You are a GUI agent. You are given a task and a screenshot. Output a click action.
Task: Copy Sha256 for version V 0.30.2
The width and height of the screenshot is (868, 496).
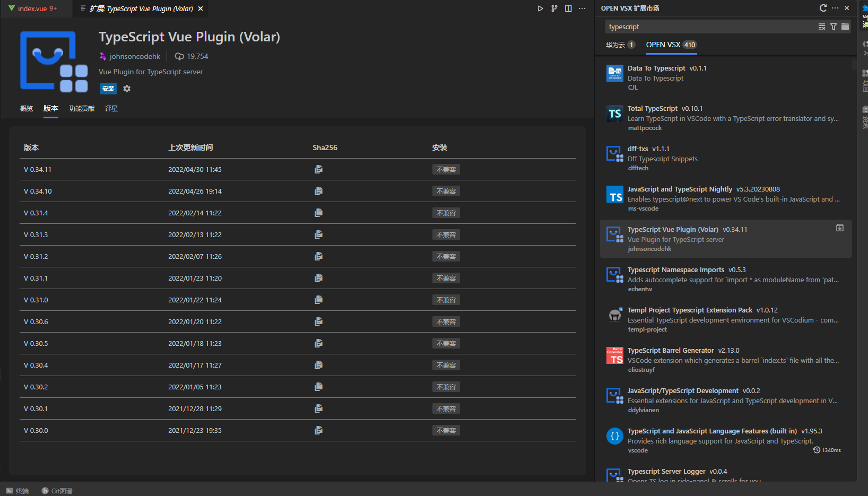coord(318,387)
